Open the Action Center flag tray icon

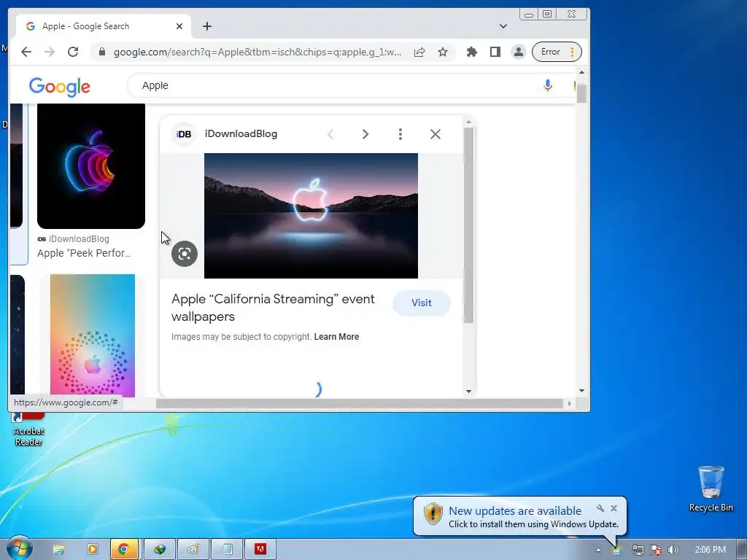656,550
